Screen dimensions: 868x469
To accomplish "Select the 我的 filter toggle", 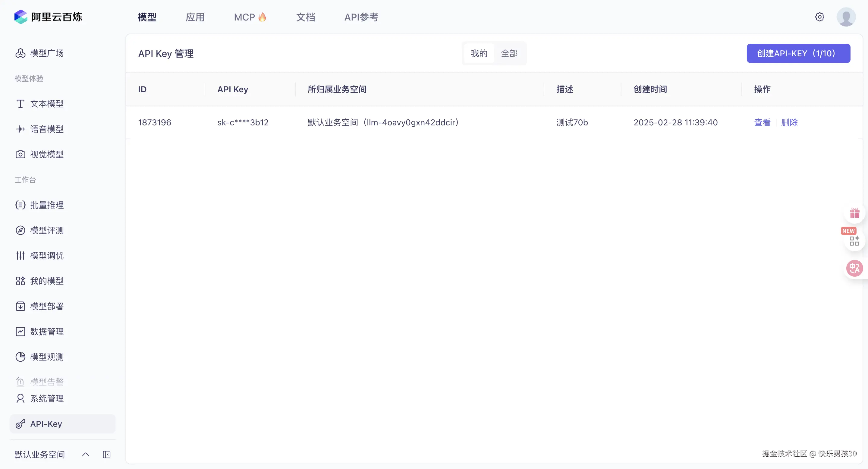I will 479,53.
